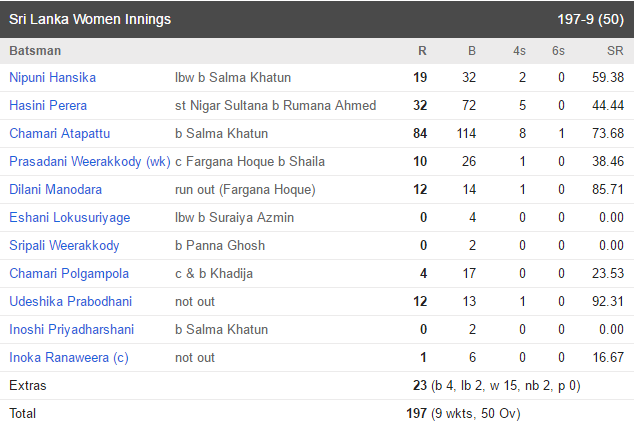Click Chamari Atapattu name link
This screenshot has width=635, height=433.
60,133
